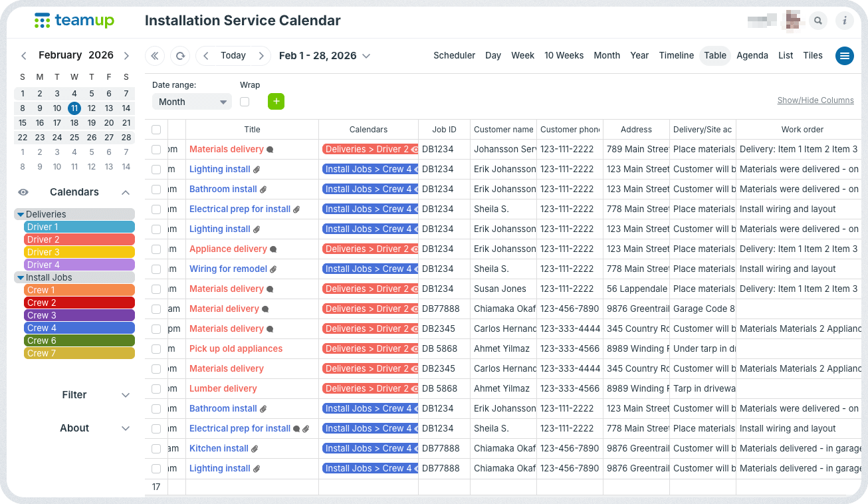Go to next date range arrow

coord(262,56)
